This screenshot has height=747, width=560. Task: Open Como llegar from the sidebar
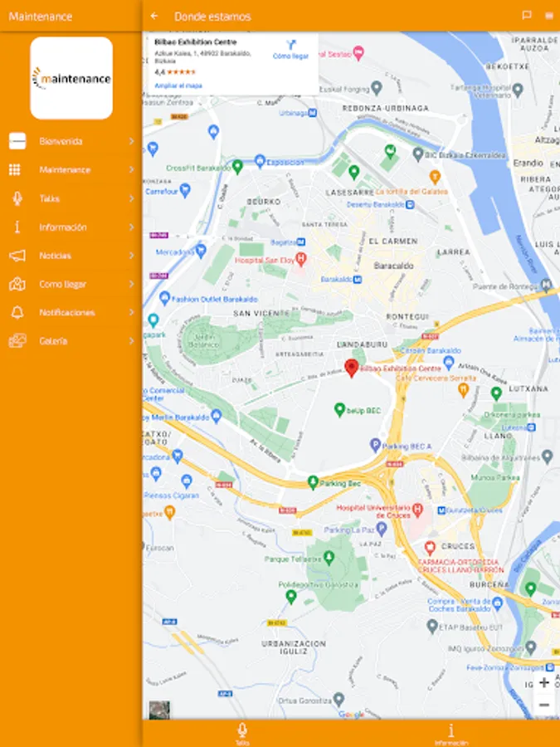(x=71, y=284)
